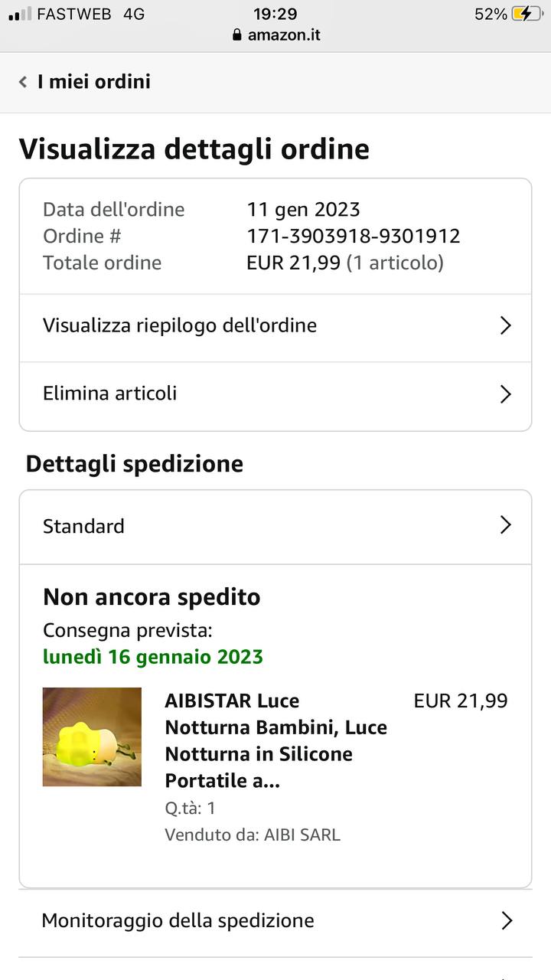This screenshot has height=980, width=551.
Task: Tap the back chevron beside I miei ordini
Action: coord(23,82)
